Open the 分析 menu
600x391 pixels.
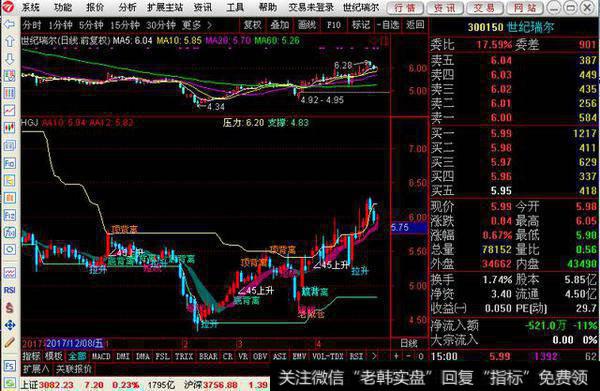(127, 7)
